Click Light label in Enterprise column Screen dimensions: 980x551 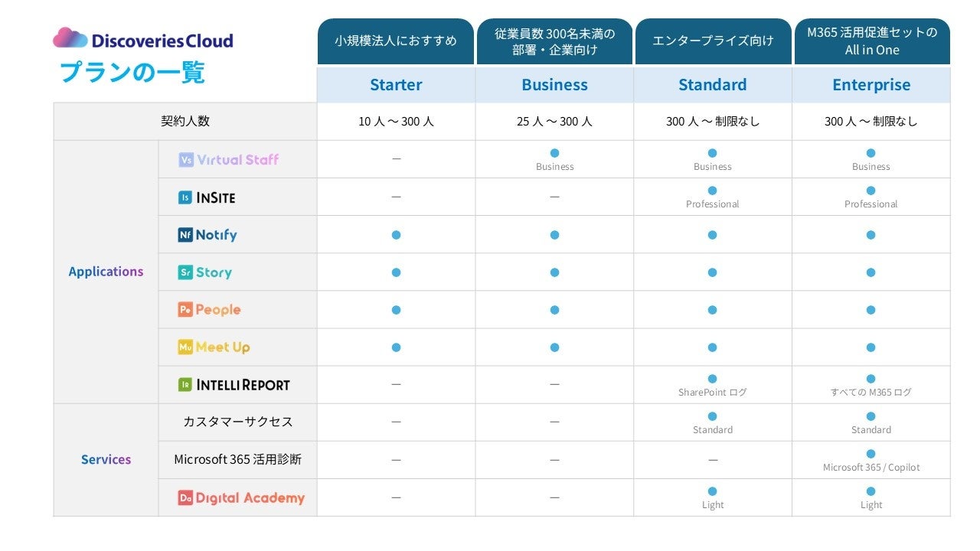871,505
